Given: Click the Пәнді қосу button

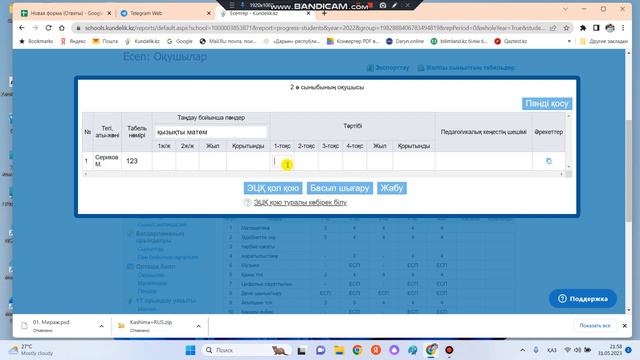Looking at the screenshot, I should pyautogui.click(x=547, y=103).
